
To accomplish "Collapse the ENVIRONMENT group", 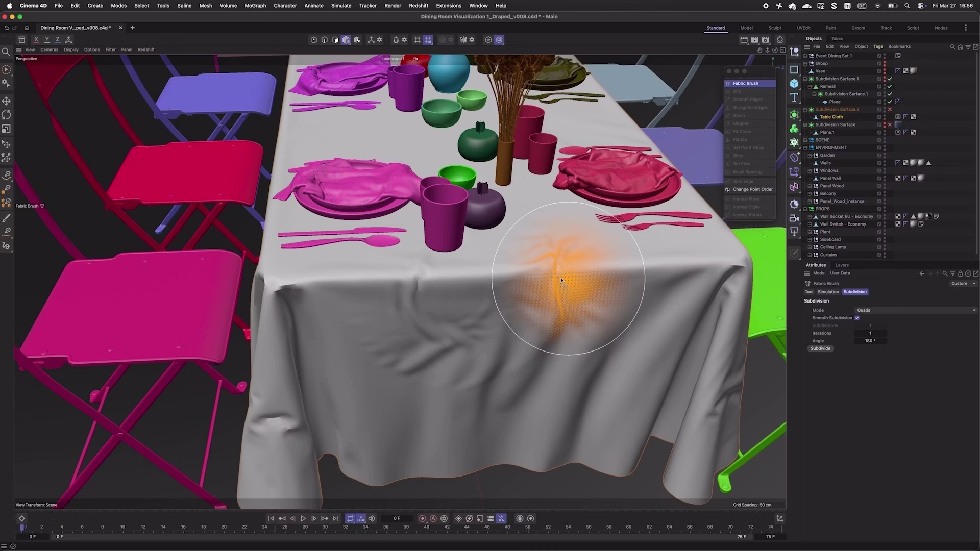I will click(805, 147).
